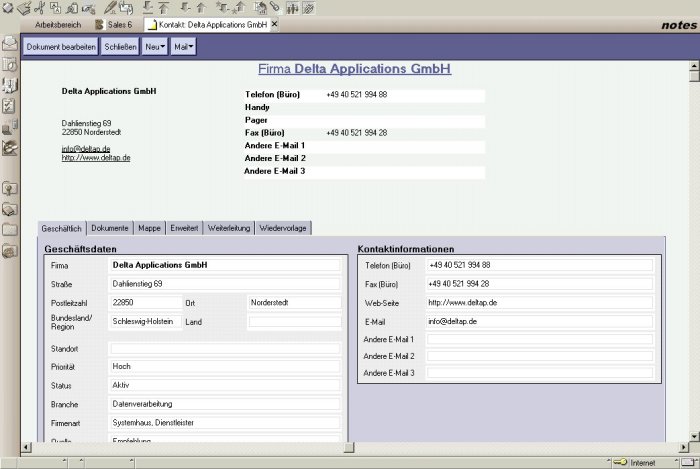
Task: Click the key icon in status bar
Action: point(620,463)
